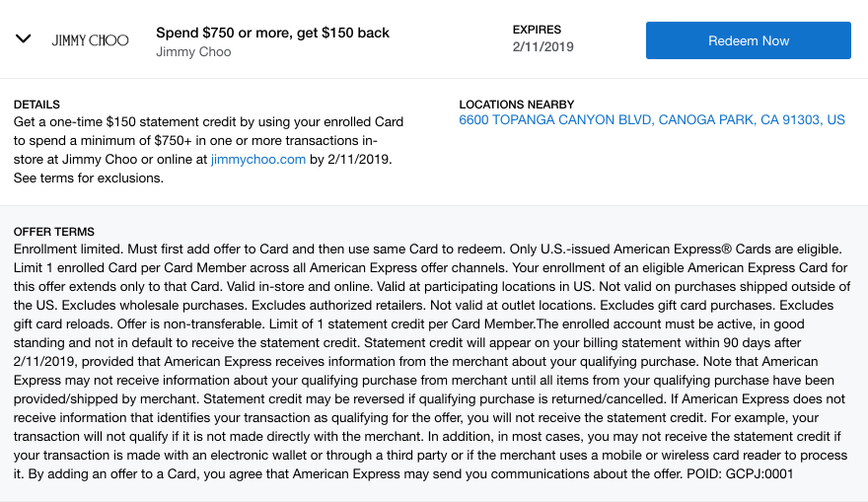The height and width of the screenshot is (502, 868).
Task: Click the OFFER TERMS heading
Action: [x=54, y=232]
